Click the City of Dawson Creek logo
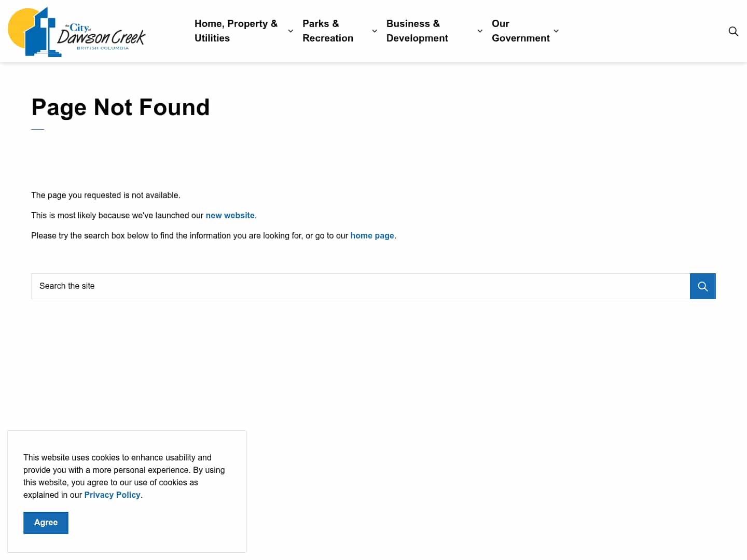The image size is (747, 560). click(77, 31)
